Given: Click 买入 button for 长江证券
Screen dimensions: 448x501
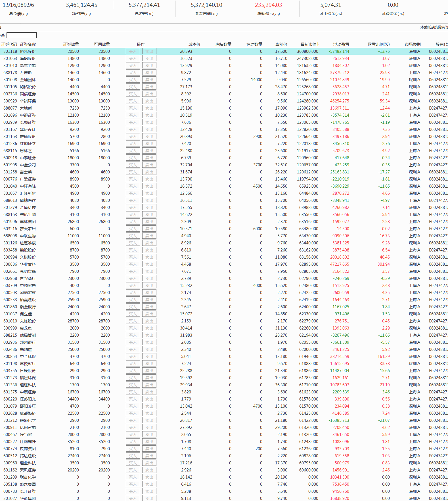Looking at the screenshot, I should coord(133,491).
